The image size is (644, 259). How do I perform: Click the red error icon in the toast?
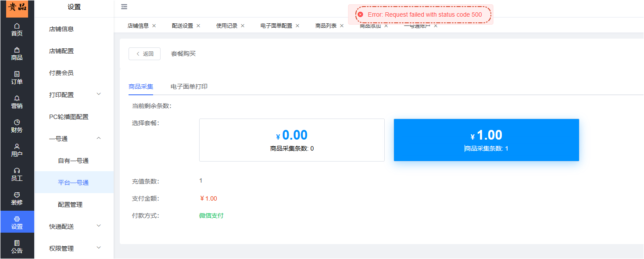click(x=361, y=14)
